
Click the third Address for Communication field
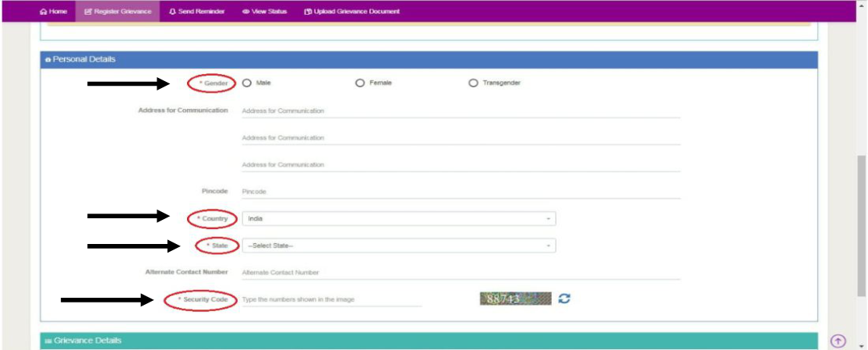(460, 165)
